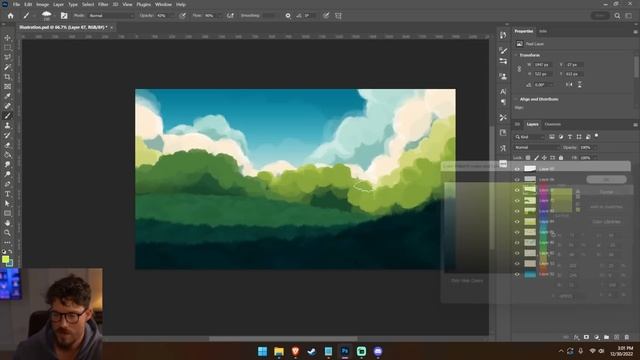Image resolution: width=640 pixels, height=360 pixels.
Task: Switch to the Channels tab
Action: (553, 124)
